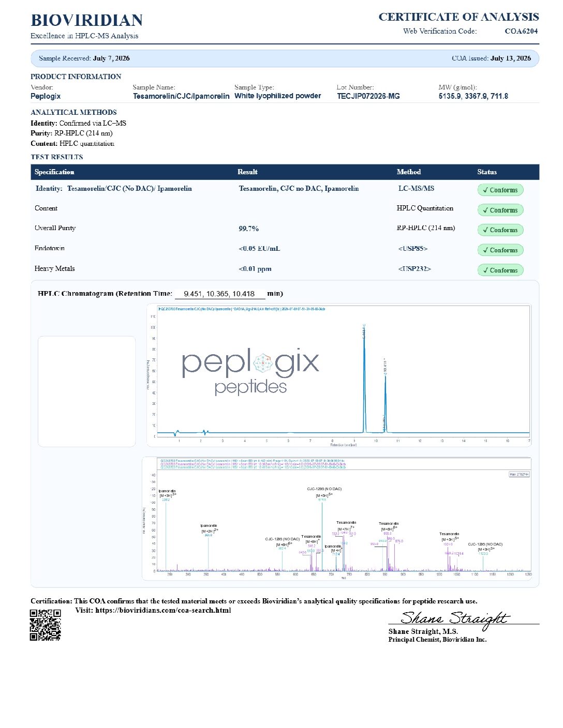Click the <USP232> method cell

click(x=414, y=269)
